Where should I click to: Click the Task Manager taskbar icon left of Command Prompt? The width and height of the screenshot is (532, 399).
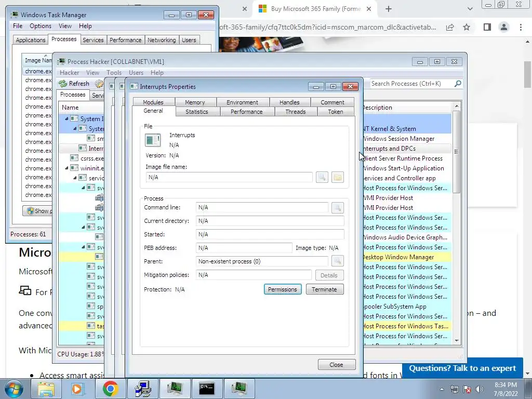pos(175,389)
